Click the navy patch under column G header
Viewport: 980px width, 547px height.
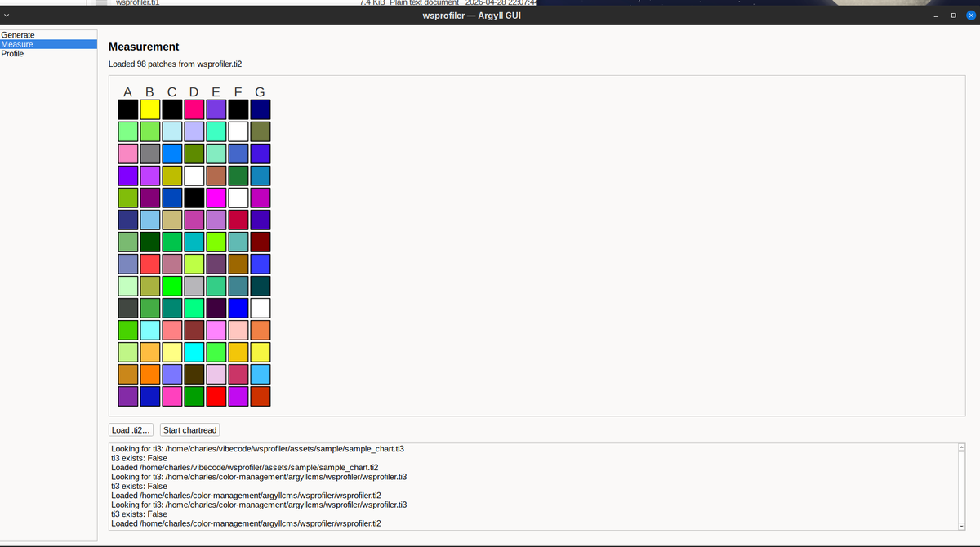click(261, 109)
